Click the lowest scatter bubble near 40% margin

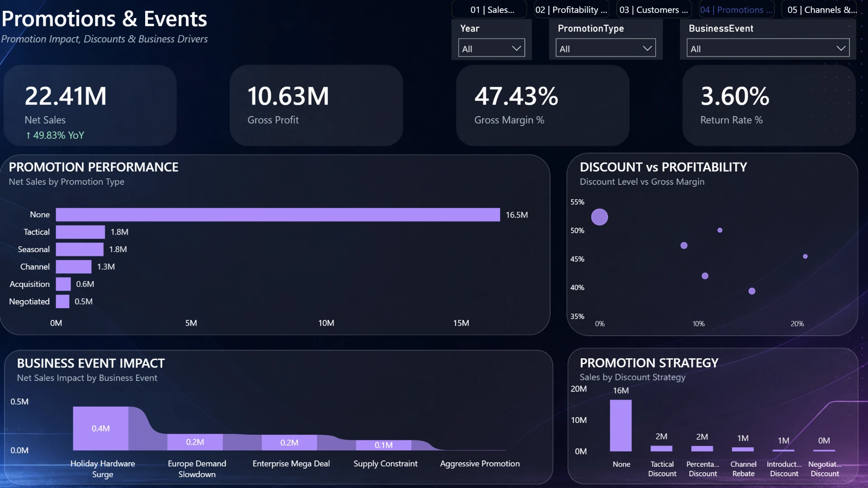tap(752, 291)
